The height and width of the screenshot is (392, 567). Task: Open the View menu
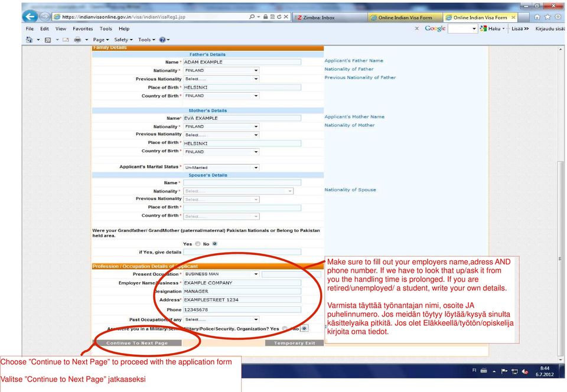point(61,28)
